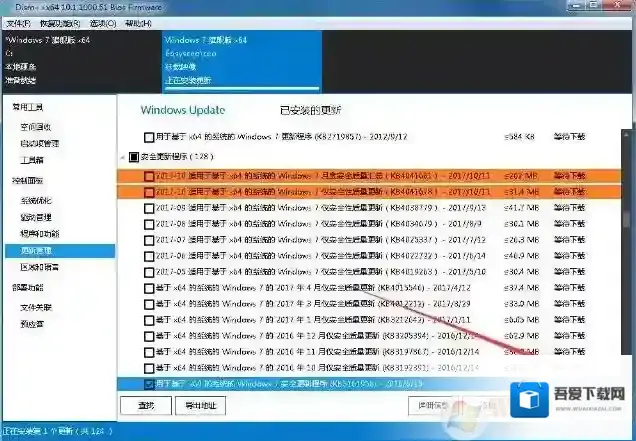Check the KB4041681 monthly rollup update checkbox
The image size is (636, 441).
[x=149, y=176]
